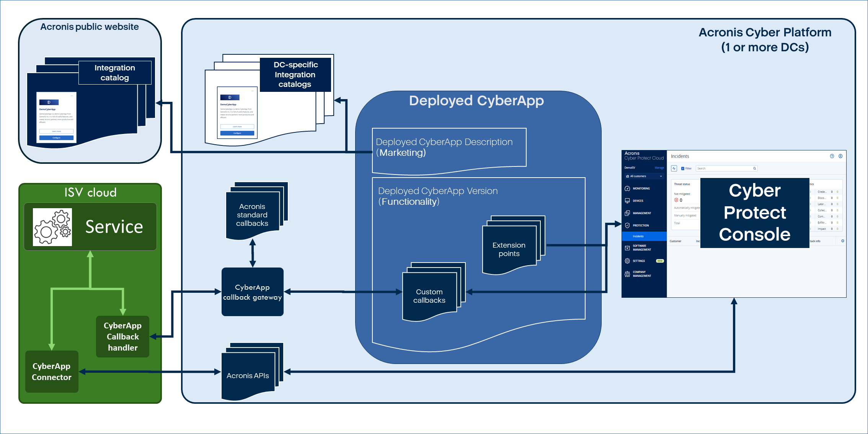868x434 pixels.
Task: Expand the All customers dropdown
Action: 644,176
